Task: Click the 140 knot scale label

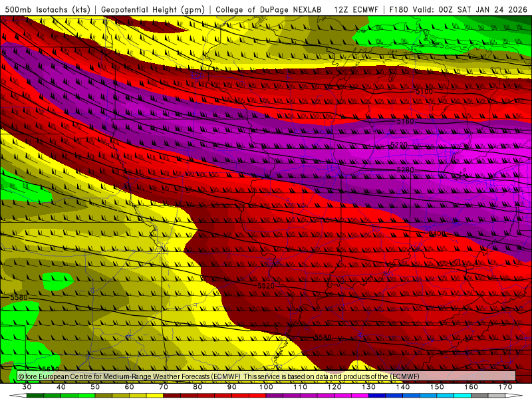Action: tap(403, 387)
